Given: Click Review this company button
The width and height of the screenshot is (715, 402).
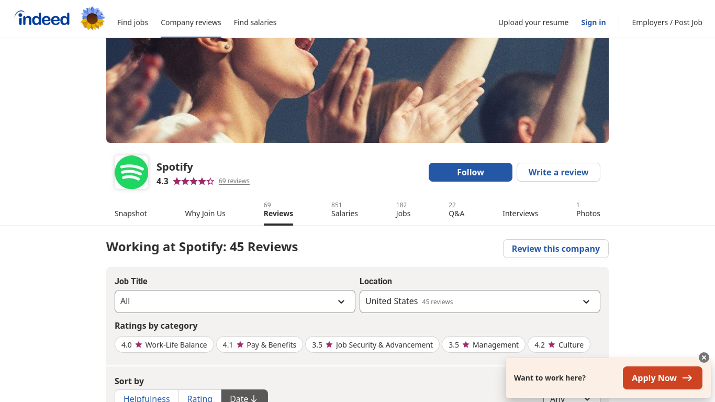Looking at the screenshot, I should tap(555, 249).
